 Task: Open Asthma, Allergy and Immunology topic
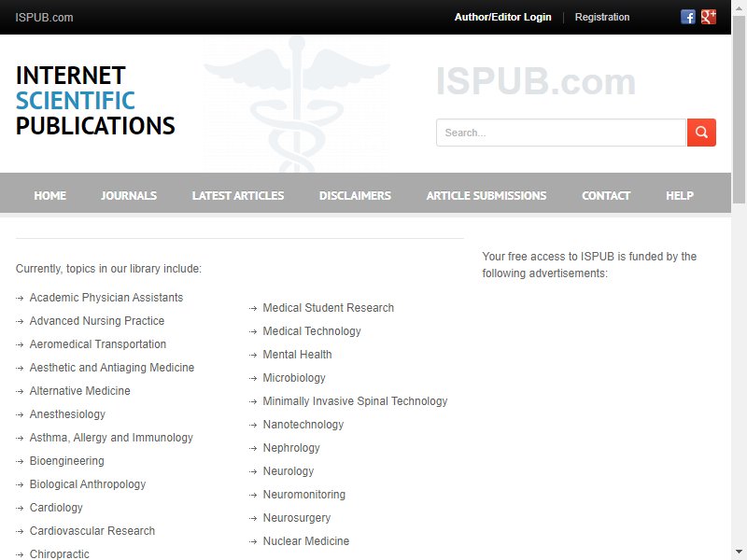111,438
